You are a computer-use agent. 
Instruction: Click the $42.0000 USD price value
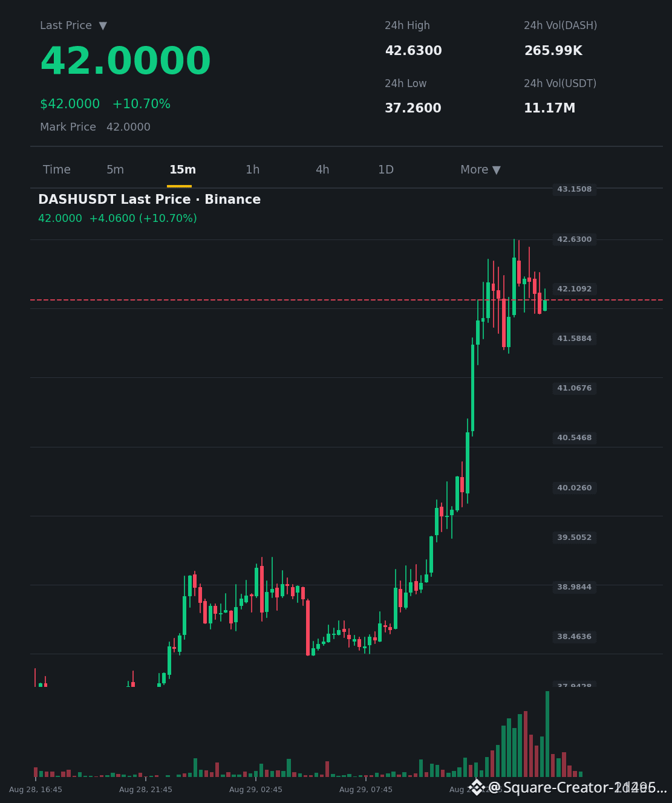click(x=70, y=104)
